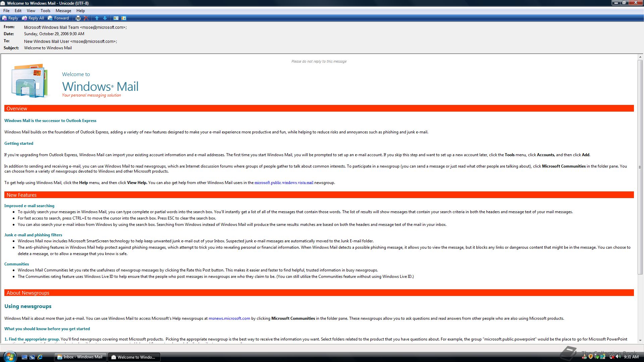Print the message with printer icon
The width and height of the screenshot is (644, 362).
point(78,18)
